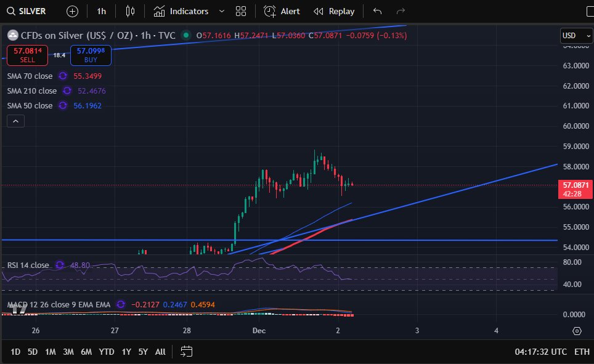Image resolution: width=594 pixels, height=364 pixels.
Task: Click the redo arrow icon
Action: (401, 11)
